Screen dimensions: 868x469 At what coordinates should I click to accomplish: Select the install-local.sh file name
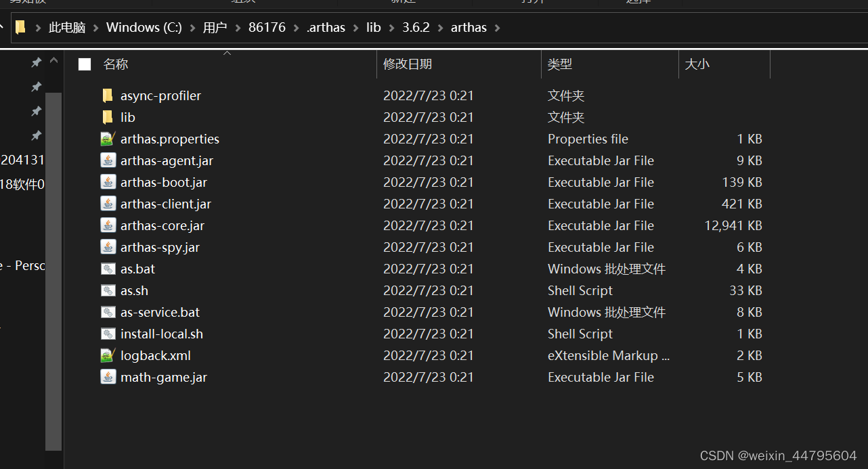pos(162,334)
